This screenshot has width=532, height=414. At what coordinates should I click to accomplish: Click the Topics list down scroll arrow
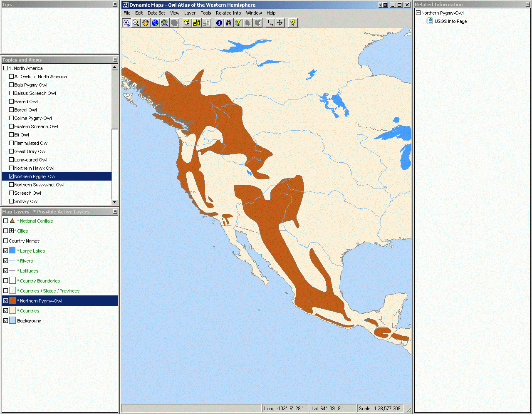pos(114,202)
